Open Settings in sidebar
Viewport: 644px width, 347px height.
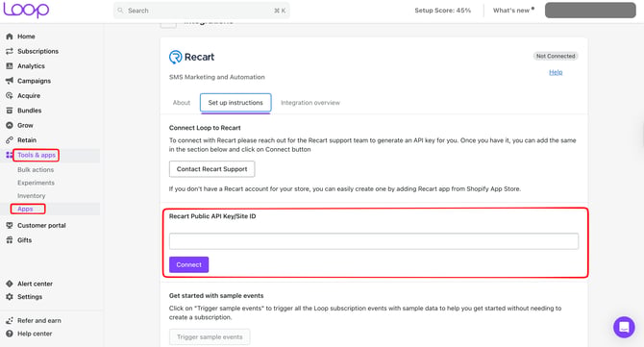point(30,297)
